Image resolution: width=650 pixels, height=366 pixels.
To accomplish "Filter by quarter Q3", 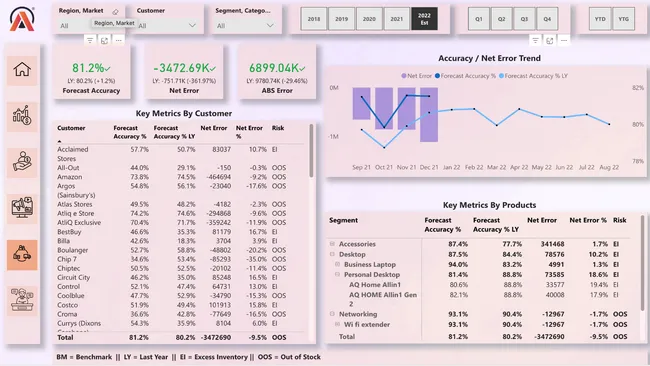I will [524, 19].
